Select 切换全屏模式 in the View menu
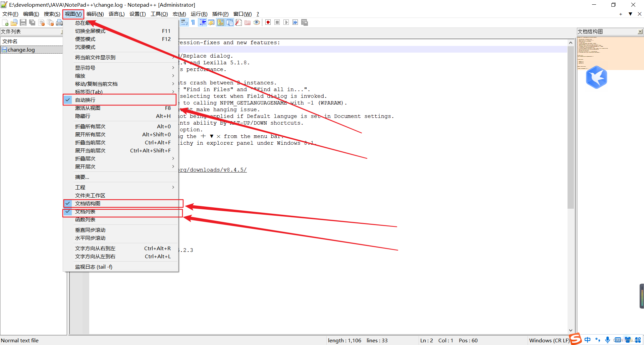 (121, 31)
